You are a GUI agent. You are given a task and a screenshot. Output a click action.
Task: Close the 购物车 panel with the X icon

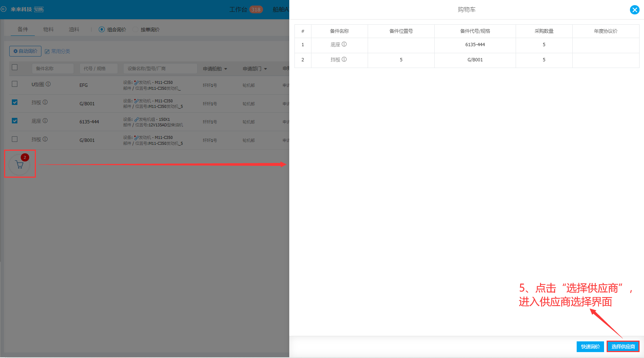(x=634, y=10)
